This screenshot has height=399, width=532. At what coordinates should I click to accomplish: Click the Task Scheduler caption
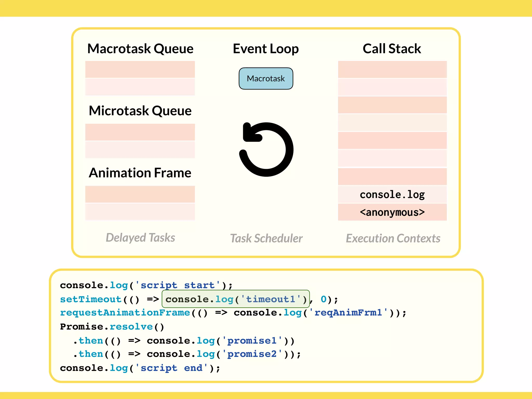(266, 238)
